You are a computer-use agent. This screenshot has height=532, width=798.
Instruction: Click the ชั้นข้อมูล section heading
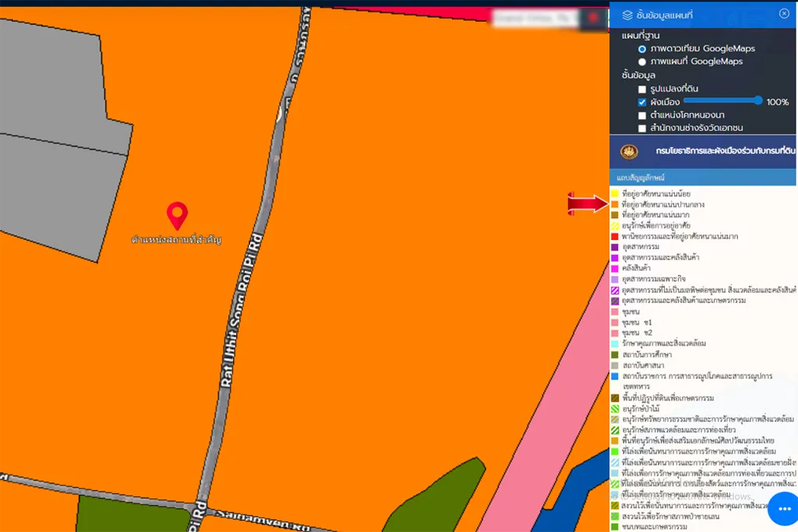(x=638, y=76)
